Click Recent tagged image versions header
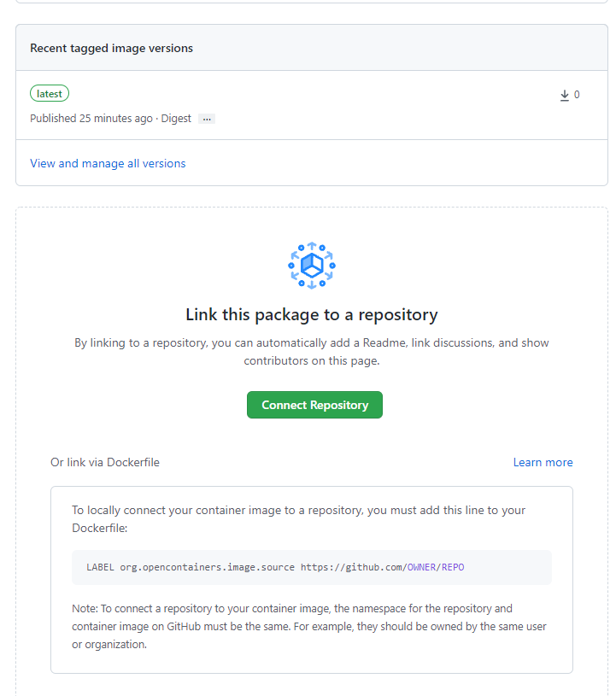The image size is (616, 696). click(111, 48)
